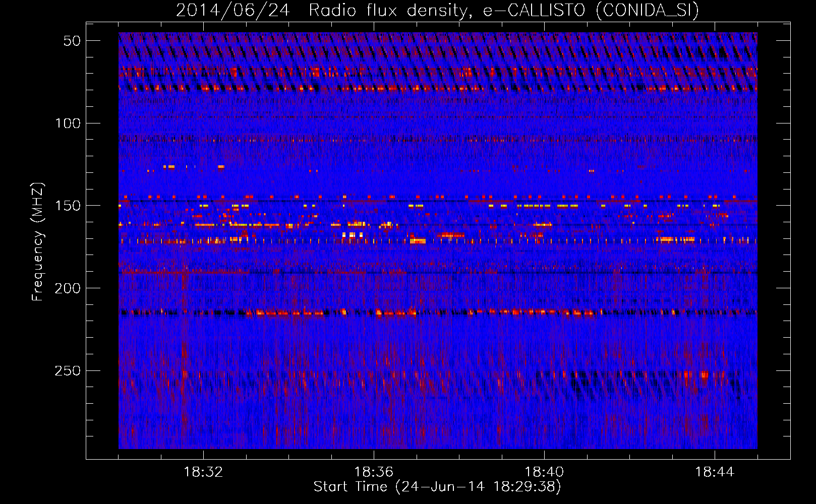This screenshot has height=504, width=816.
Task: Click the 150 frequency tick label
Action: click(x=68, y=206)
